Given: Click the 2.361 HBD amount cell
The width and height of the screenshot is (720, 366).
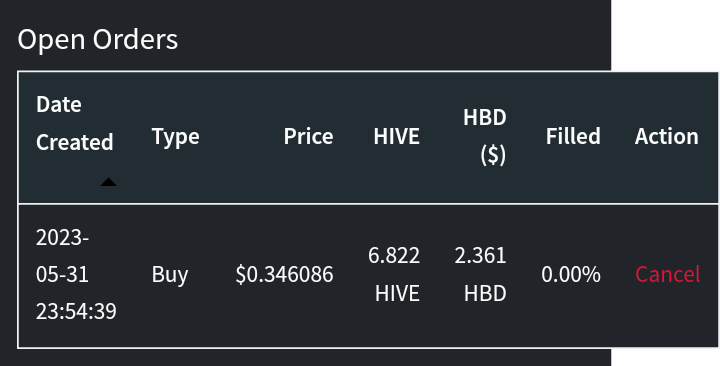Looking at the screenshot, I should tap(480, 275).
